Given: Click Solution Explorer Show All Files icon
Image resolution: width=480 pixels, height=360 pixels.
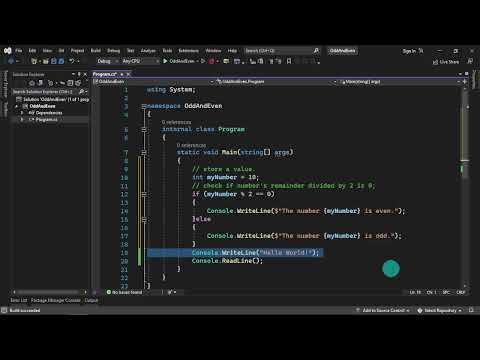Looking at the screenshot, I should coord(78,83).
